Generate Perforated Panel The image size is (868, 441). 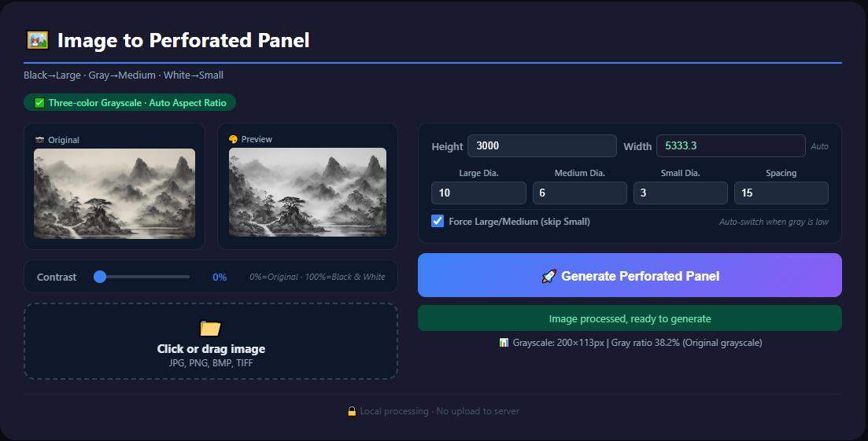pyautogui.click(x=630, y=275)
